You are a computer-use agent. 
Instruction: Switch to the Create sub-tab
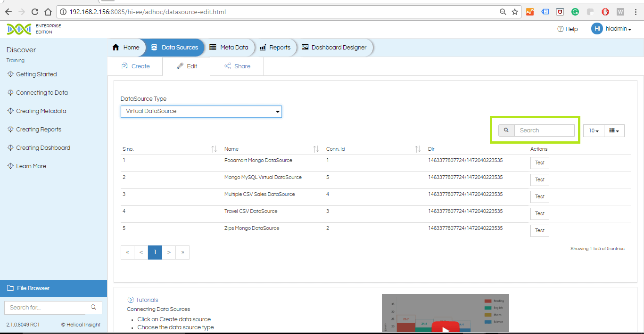point(135,66)
